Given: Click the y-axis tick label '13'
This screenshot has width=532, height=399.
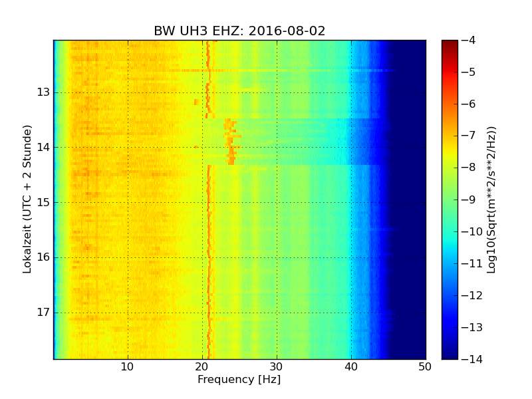Looking at the screenshot, I should click(43, 92).
